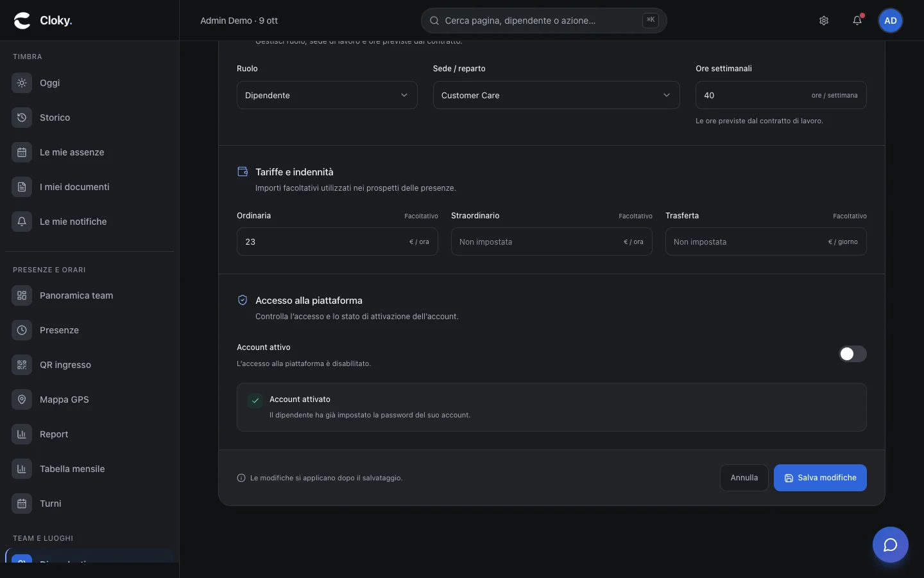The image size is (924, 578).
Task: Open Le mie assenze page
Action: [89, 152]
